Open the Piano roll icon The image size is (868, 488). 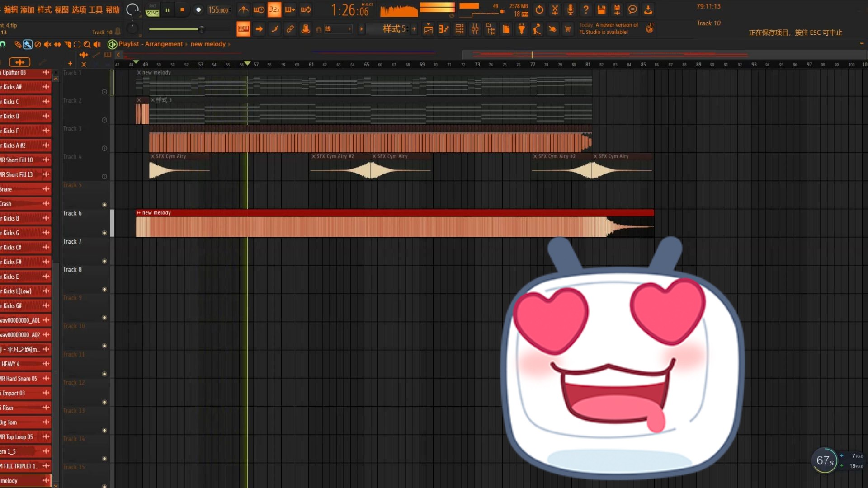444,29
